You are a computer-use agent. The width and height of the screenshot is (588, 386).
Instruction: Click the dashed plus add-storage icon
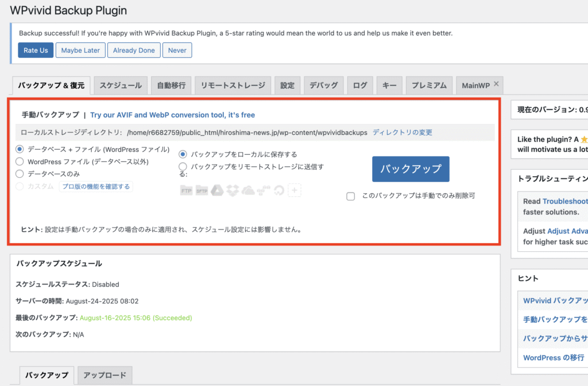295,190
